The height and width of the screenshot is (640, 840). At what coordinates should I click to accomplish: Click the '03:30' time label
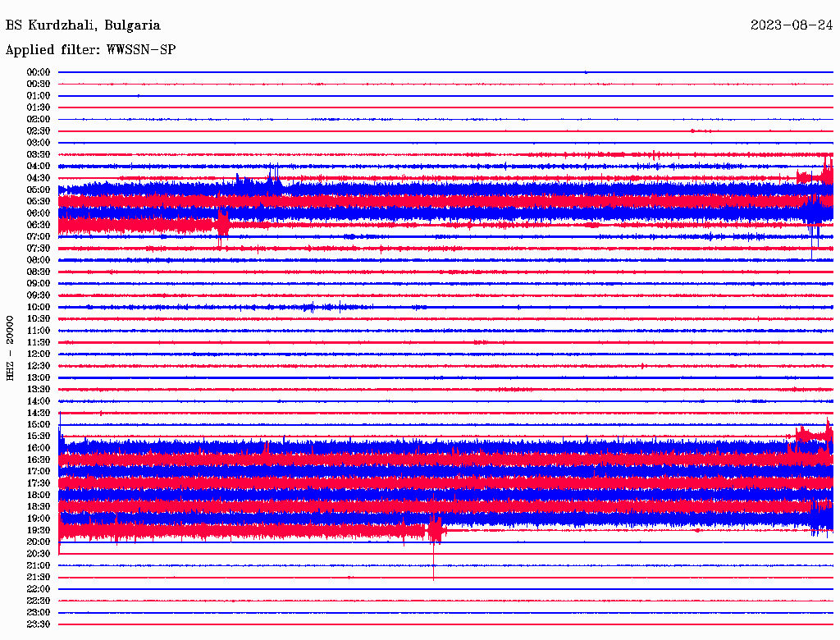tap(39, 154)
